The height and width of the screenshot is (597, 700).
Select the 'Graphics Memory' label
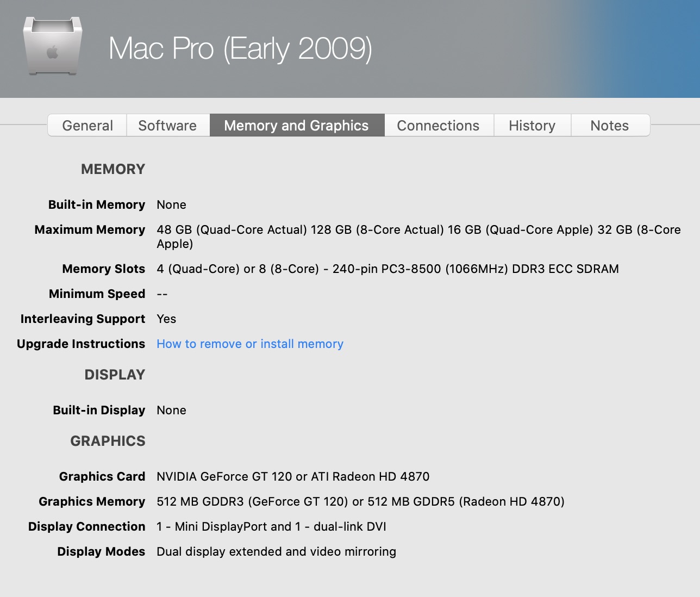pos(92,501)
